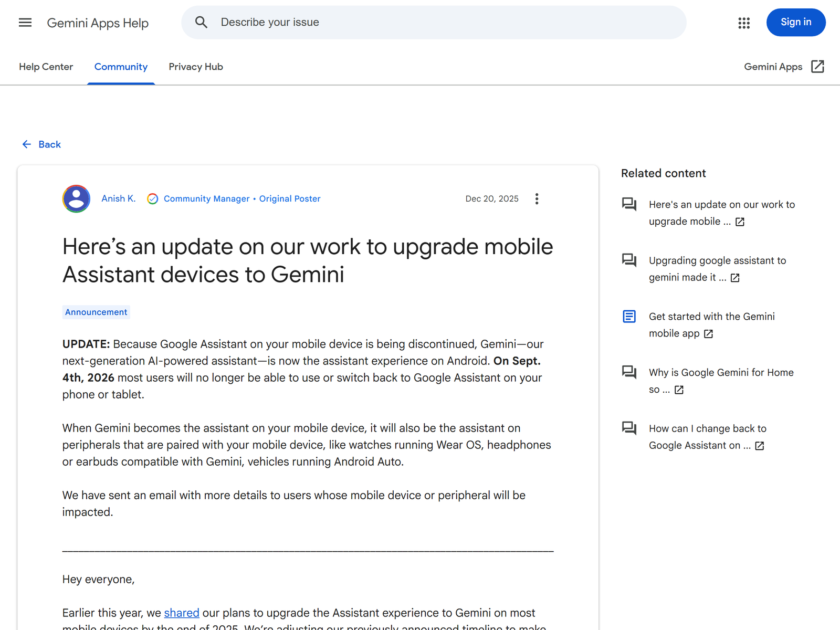Switch to the Privacy Hub tab
840x630 pixels.
196,67
